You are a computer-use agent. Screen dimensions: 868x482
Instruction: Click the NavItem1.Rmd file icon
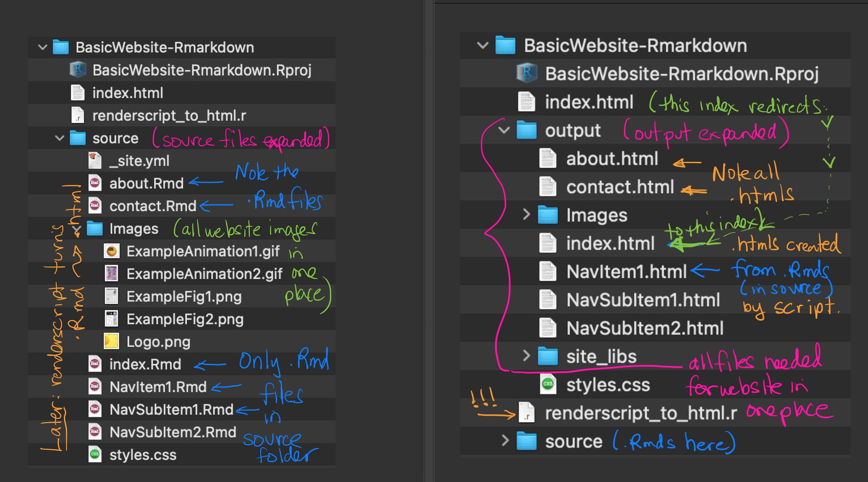94,387
